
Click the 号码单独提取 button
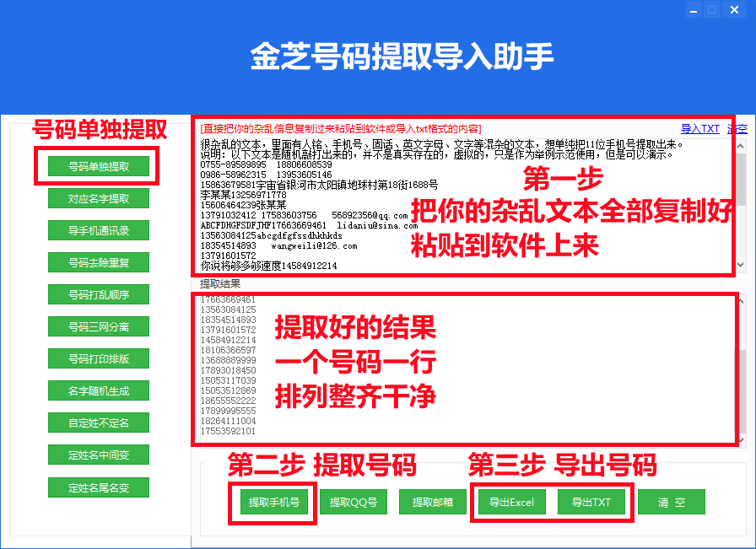pyautogui.click(x=99, y=166)
